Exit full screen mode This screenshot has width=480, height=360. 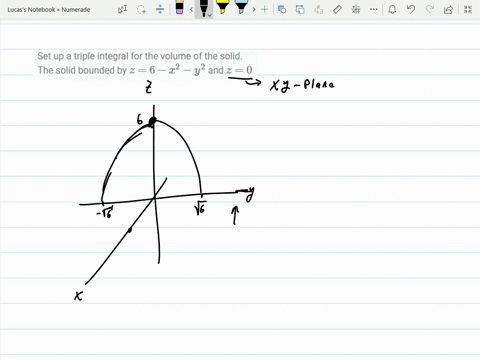click(x=468, y=9)
